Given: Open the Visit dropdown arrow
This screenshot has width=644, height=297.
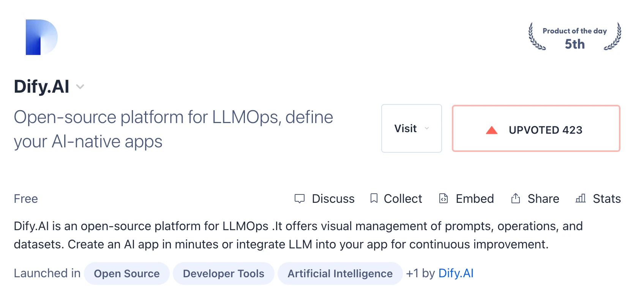Looking at the screenshot, I should pyautogui.click(x=427, y=128).
